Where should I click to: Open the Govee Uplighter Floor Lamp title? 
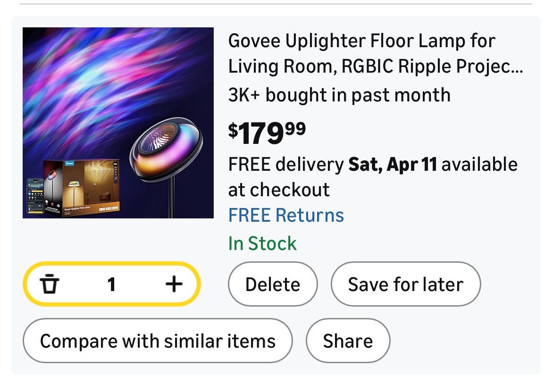click(x=361, y=41)
